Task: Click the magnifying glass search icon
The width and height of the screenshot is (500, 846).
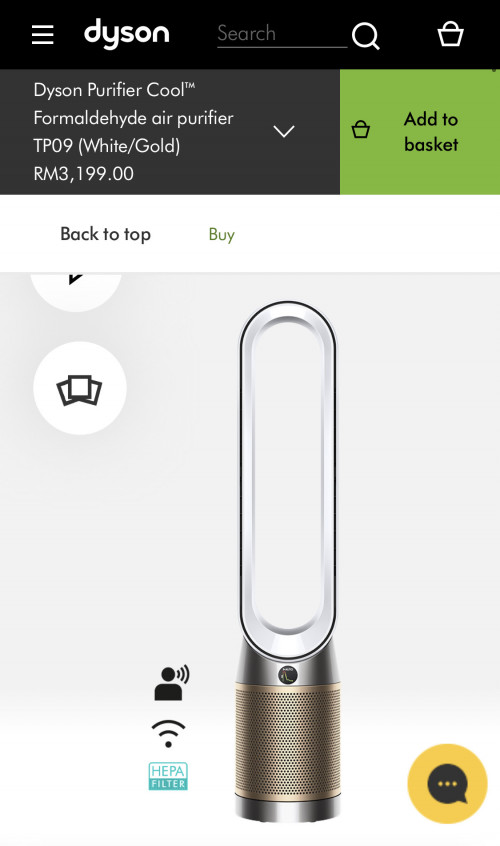Action: [x=366, y=36]
